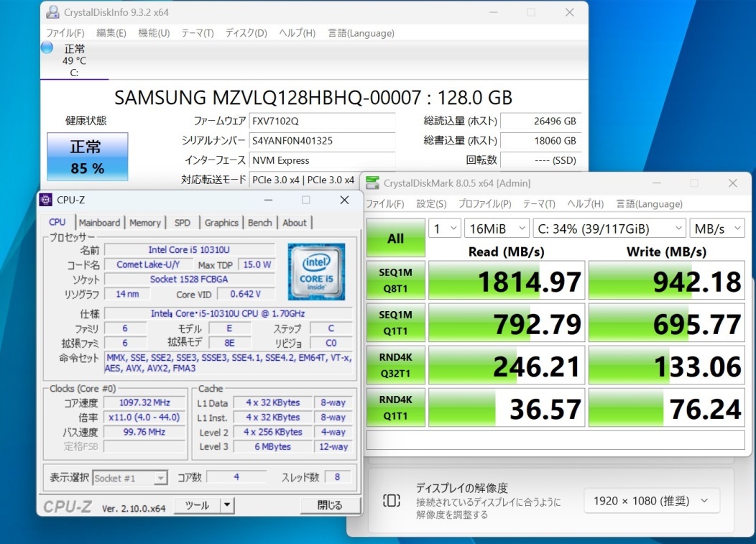
Task: Click the CPU-Z title bar icon
Action: [x=46, y=200]
